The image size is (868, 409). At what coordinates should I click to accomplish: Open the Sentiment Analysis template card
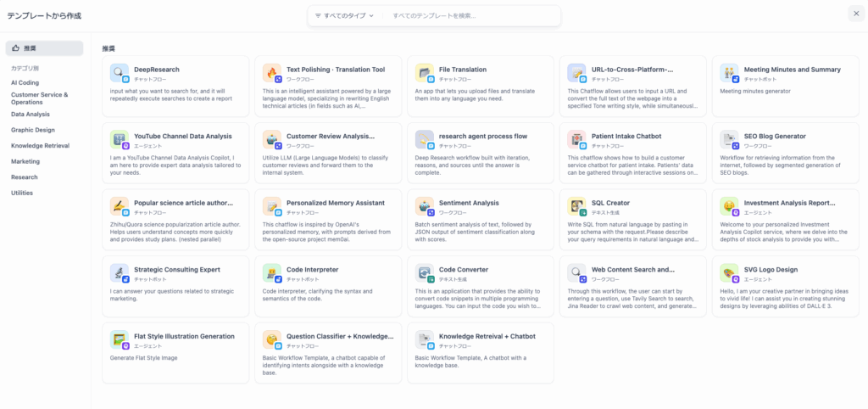click(x=480, y=219)
